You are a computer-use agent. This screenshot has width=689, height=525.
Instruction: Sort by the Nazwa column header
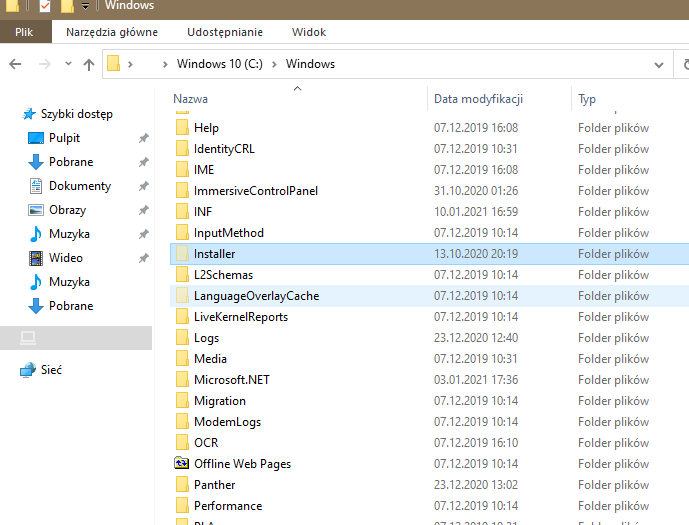click(x=190, y=99)
